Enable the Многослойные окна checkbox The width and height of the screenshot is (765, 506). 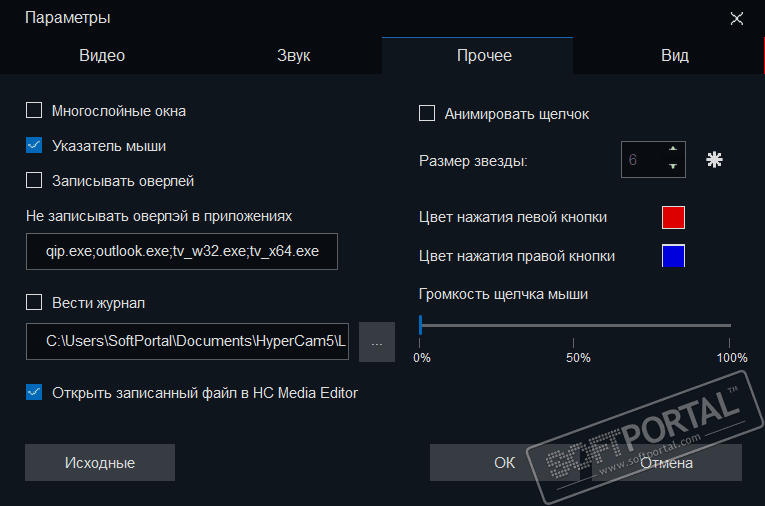[x=34, y=111]
